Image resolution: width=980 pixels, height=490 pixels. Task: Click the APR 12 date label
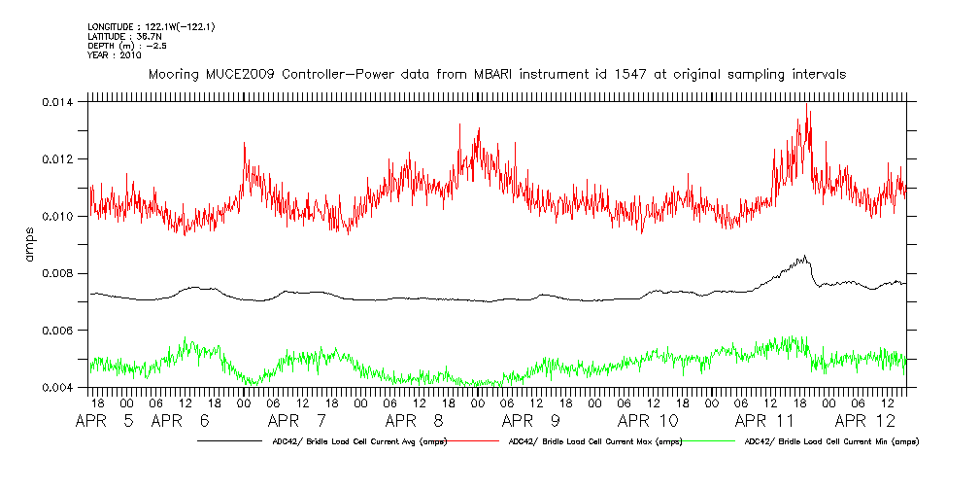tap(880, 422)
